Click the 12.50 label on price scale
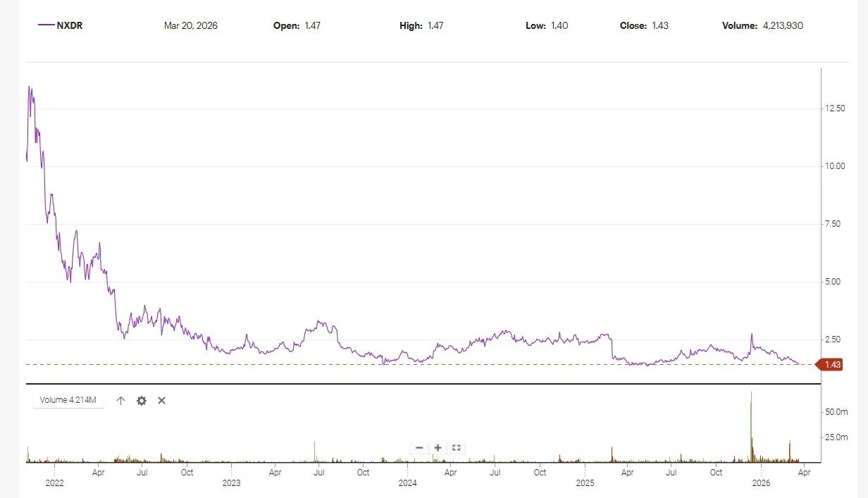Viewport: 868px width, 498px height. pos(836,109)
